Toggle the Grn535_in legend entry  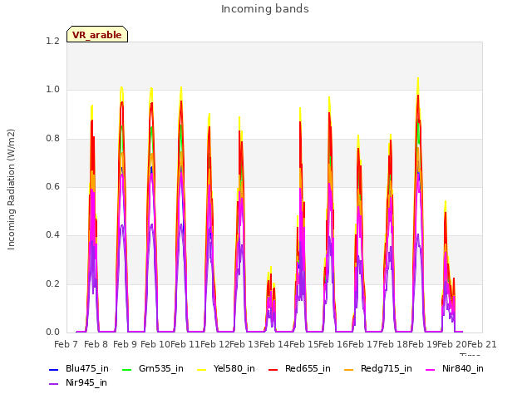(x=153, y=369)
